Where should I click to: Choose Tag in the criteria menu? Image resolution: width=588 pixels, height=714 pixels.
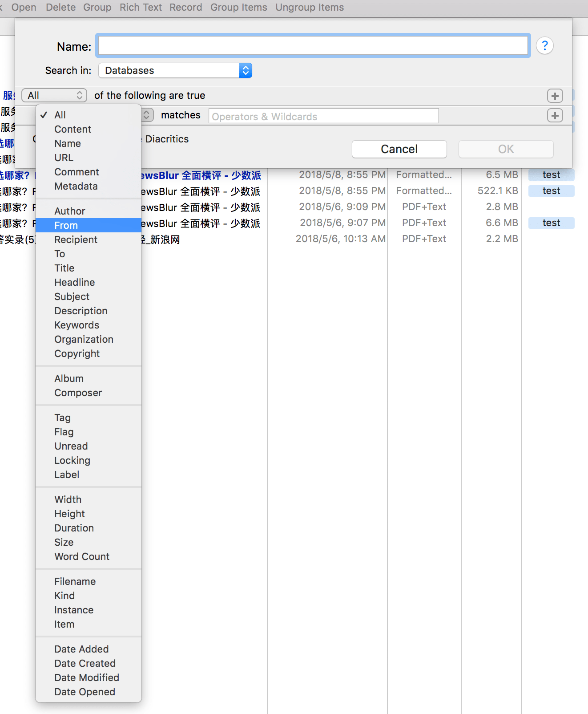[x=63, y=418]
